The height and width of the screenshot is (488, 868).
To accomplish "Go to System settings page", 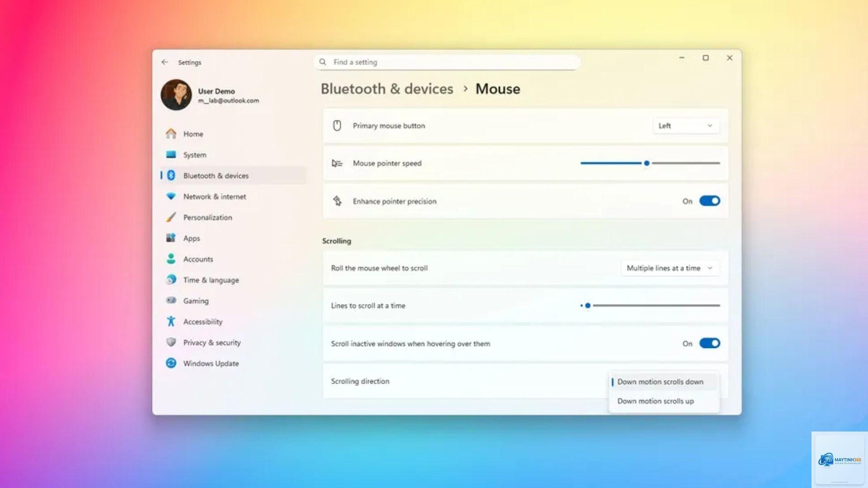I will tap(234, 155).
